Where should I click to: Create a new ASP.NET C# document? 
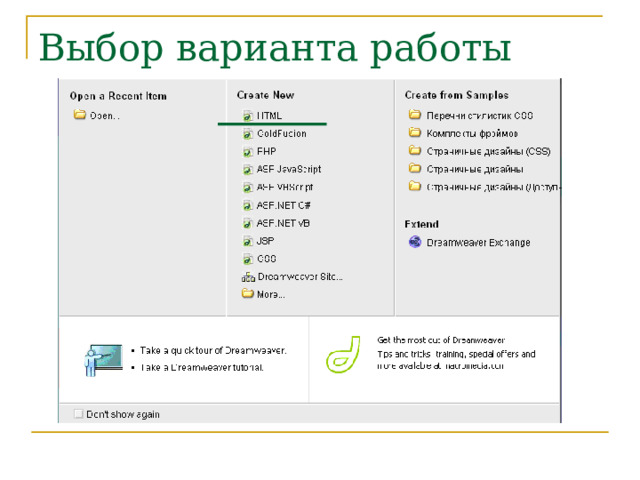pos(284,205)
